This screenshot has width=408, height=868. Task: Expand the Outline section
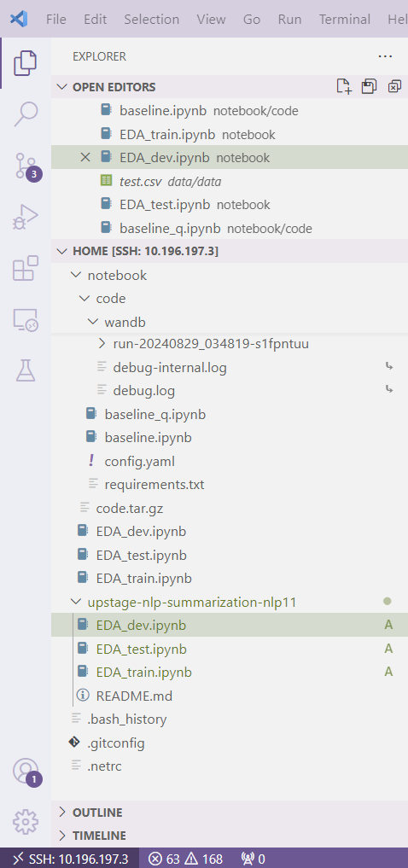coord(62,812)
